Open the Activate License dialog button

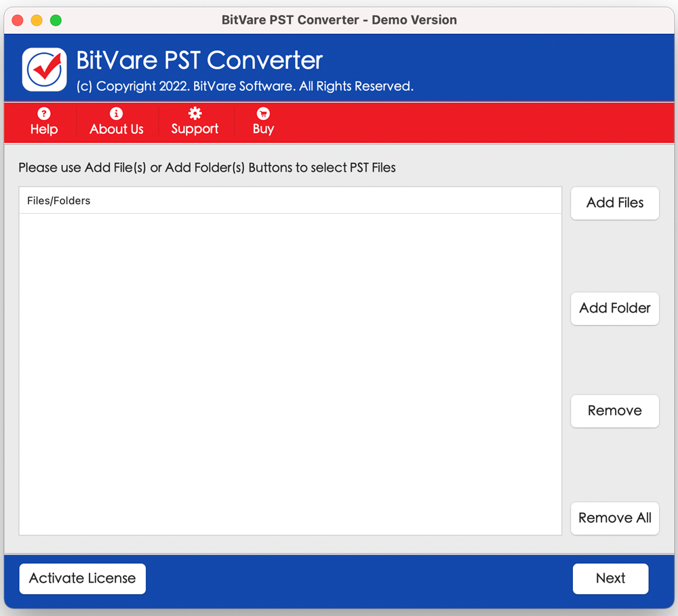82,579
